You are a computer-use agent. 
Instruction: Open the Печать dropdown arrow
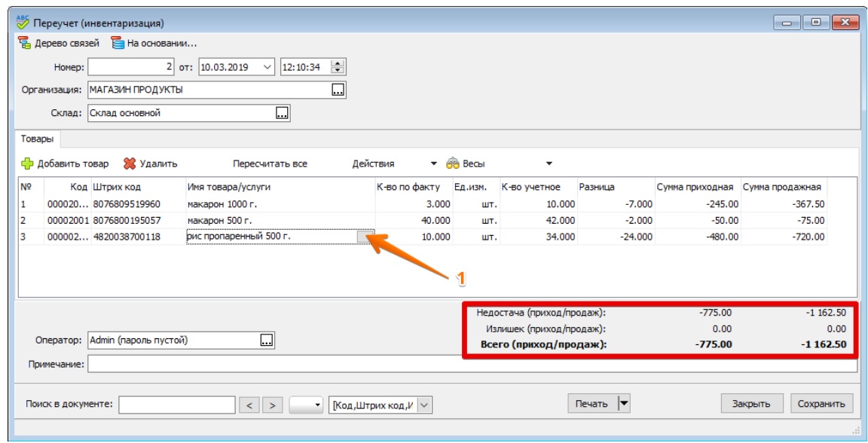[623, 404]
